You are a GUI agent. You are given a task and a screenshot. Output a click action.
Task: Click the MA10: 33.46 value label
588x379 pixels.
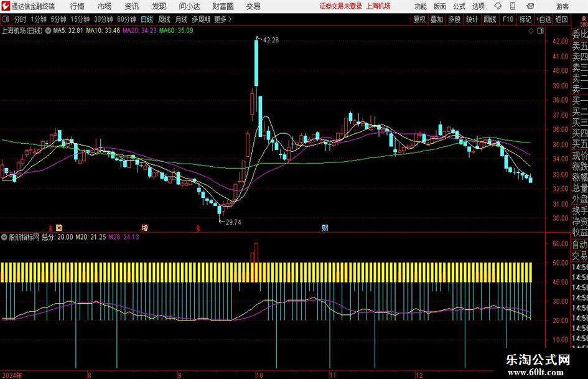(103, 30)
